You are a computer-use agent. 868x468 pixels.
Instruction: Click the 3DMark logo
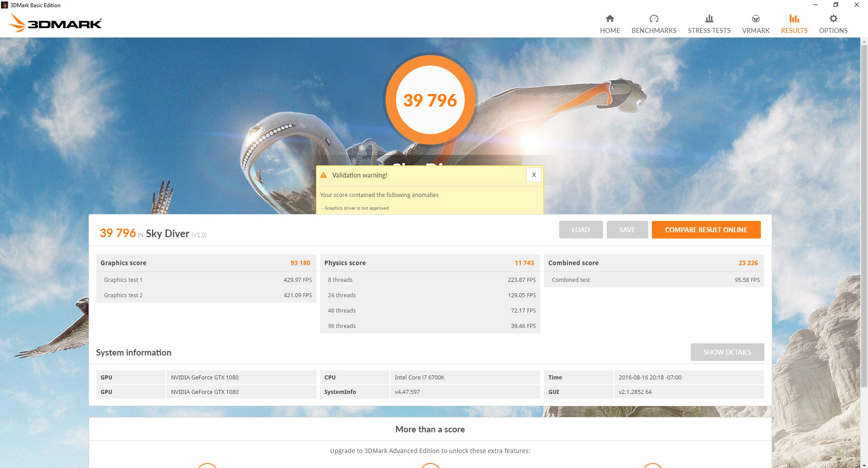point(55,23)
